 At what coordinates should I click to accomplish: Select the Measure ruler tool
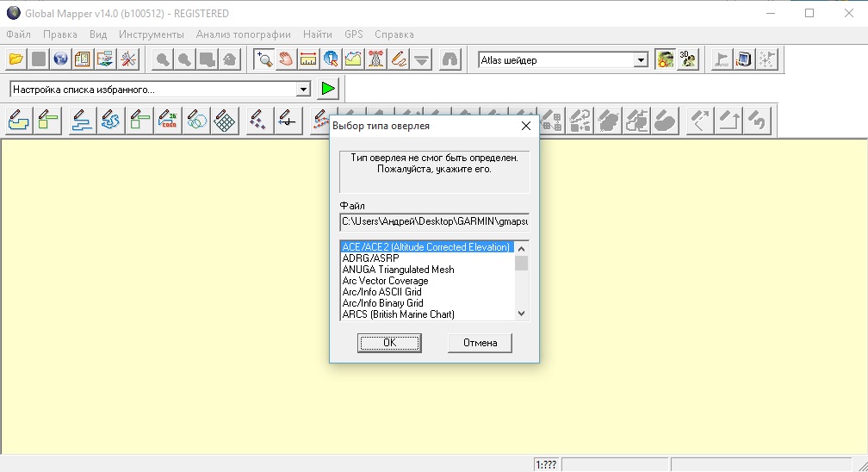pyautogui.click(x=307, y=59)
